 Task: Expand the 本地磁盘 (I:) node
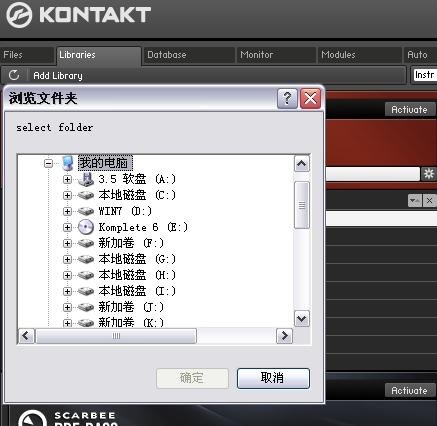click(67, 291)
